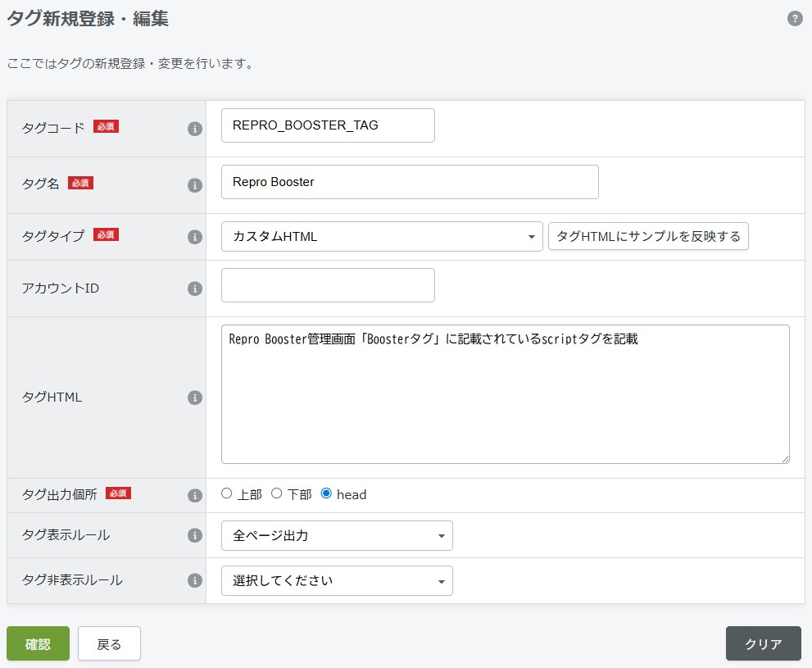Open the タグタイプ カスタムHTML dropdown
812x668 pixels.
382,237
